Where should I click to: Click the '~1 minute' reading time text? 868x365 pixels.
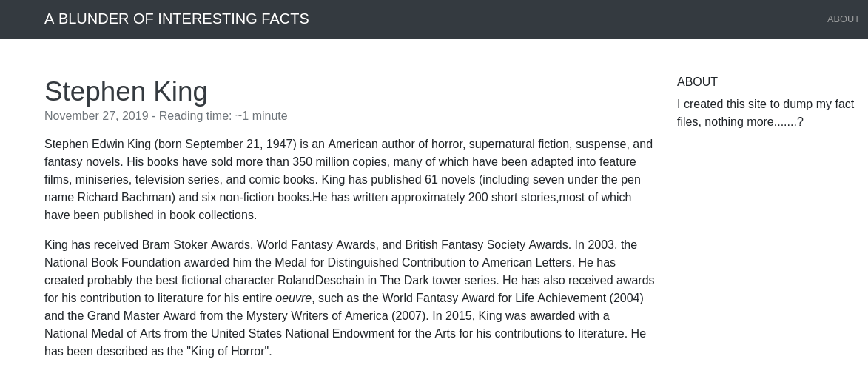click(261, 116)
